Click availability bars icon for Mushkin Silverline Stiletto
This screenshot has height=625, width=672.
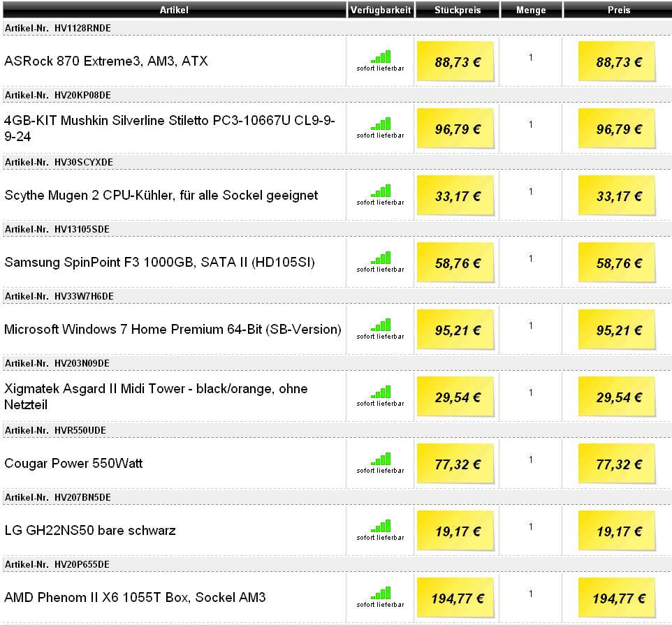(x=381, y=124)
